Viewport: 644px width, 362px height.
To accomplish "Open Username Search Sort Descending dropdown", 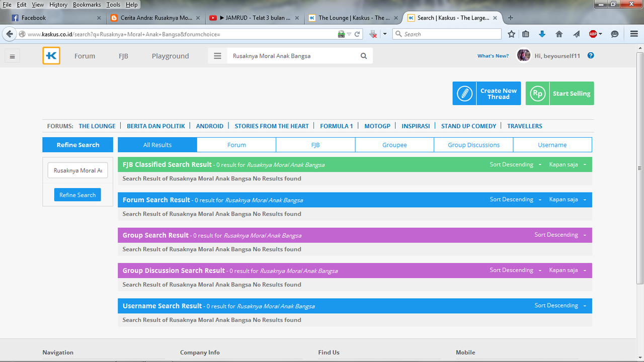I will tap(560, 305).
